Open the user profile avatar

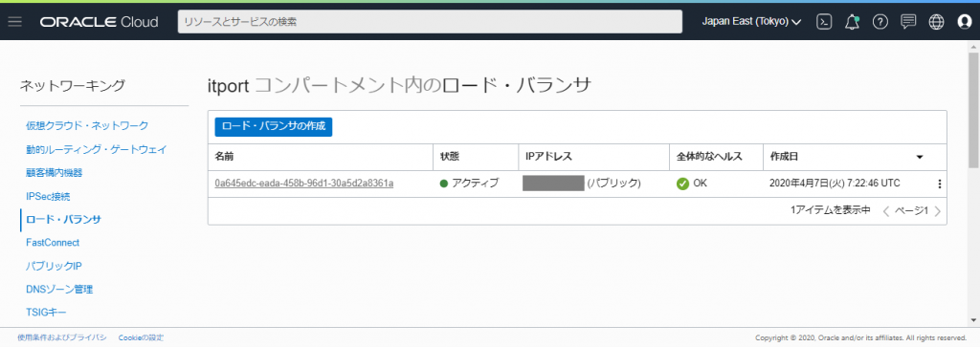pos(965,22)
